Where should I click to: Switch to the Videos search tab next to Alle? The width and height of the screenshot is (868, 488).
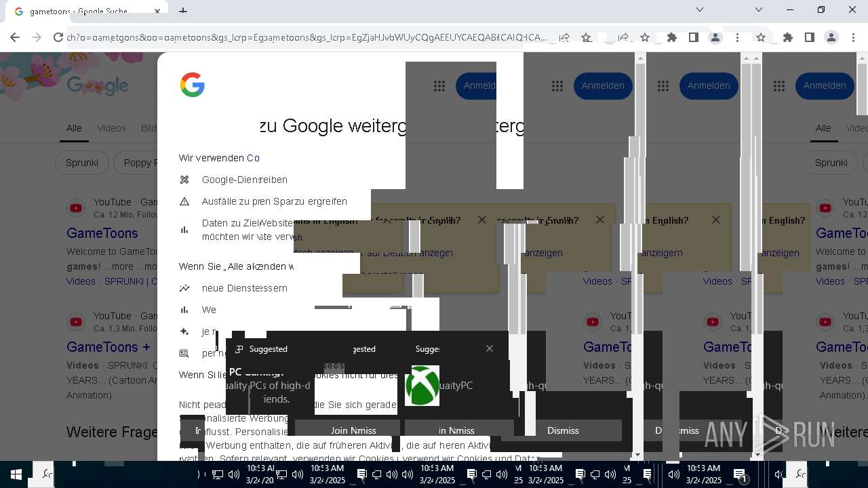tap(111, 128)
